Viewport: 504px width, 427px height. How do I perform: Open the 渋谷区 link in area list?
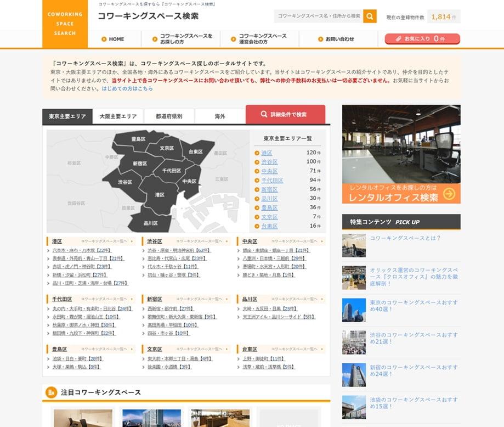coord(269,162)
